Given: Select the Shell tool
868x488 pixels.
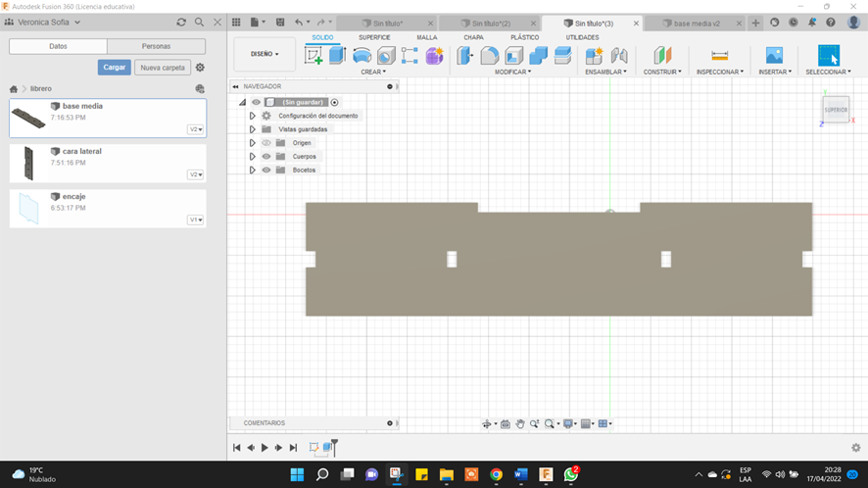Looking at the screenshot, I should click(513, 56).
